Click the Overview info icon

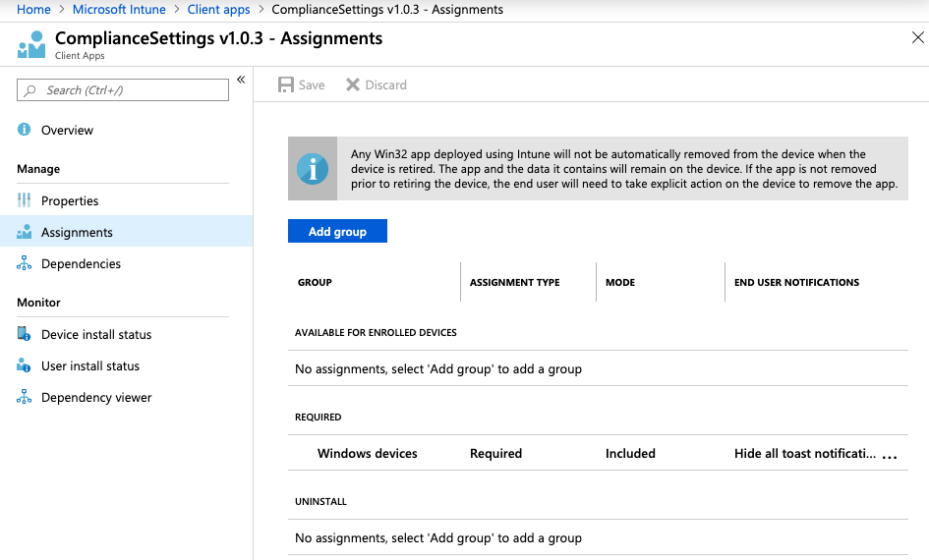point(25,130)
